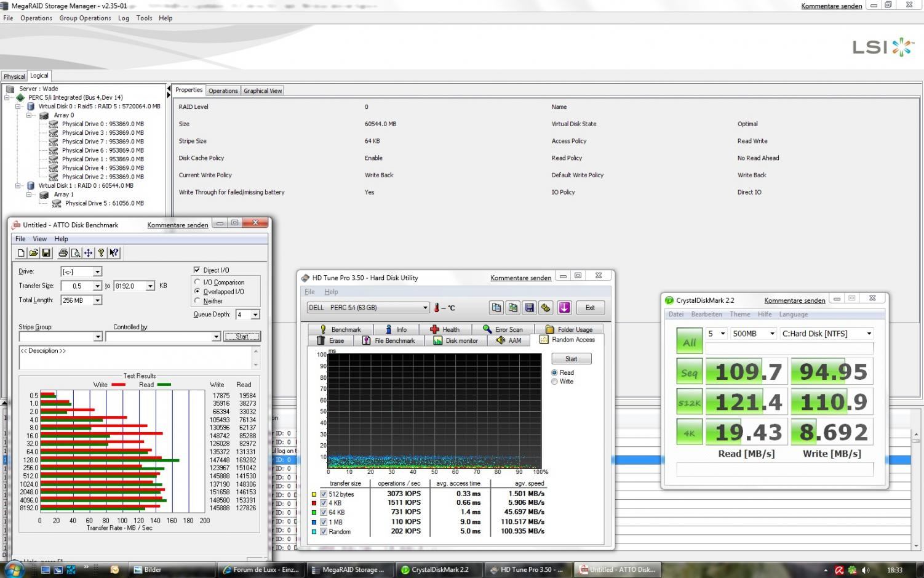
Task: Click the four-arrow move icon in ATTO toolbar
Action: point(88,253)
